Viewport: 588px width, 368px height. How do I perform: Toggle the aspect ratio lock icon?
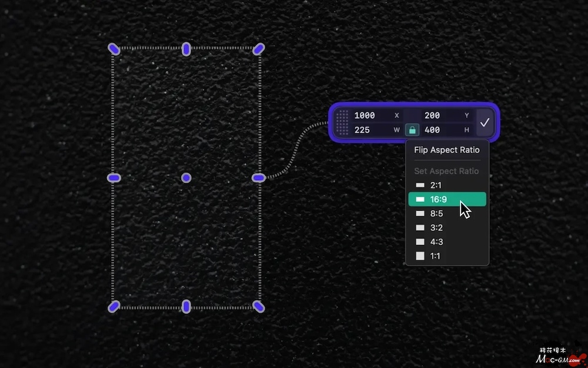tap(412, 130)
